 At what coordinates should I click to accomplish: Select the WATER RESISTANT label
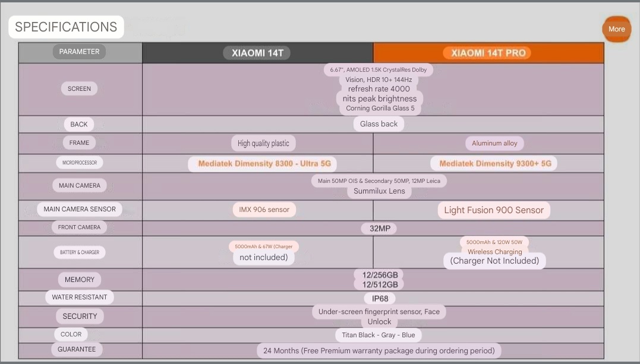click(x=80, y=297)
